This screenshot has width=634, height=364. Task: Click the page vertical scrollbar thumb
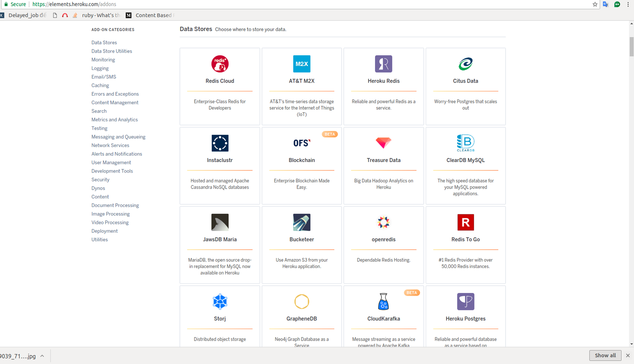click(x=631, y=47)
